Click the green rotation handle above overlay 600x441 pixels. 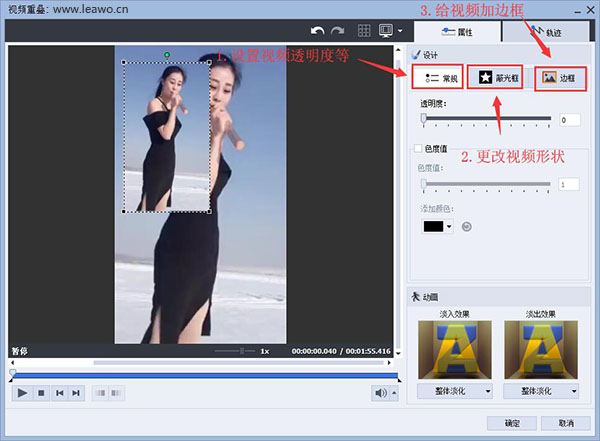[x=167, y=55]
